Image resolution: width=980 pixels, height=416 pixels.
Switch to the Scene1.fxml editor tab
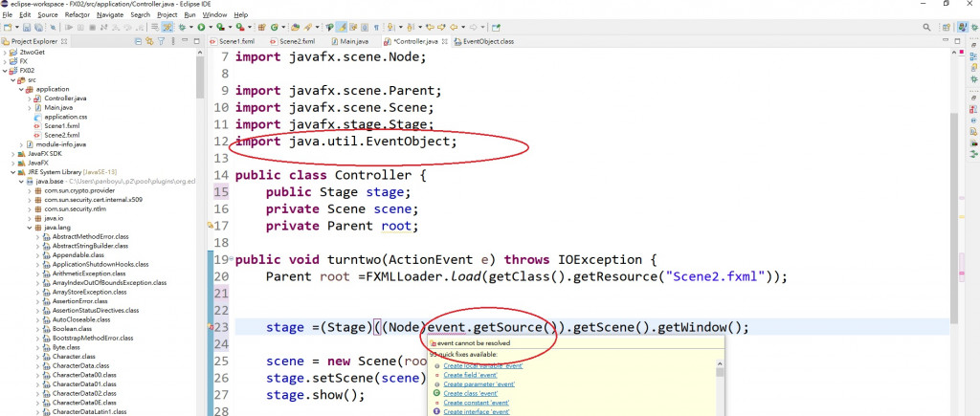[233, 41]
